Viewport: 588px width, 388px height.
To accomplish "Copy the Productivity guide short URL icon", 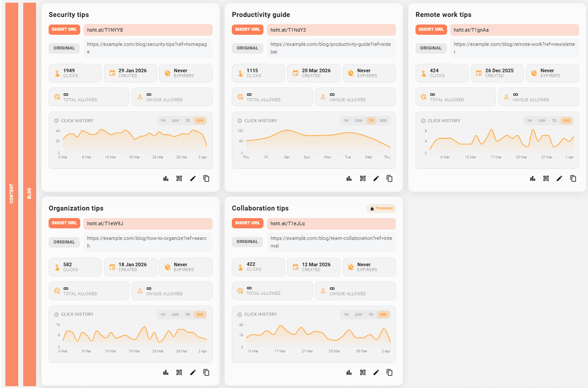I will (x=390, y=178).
